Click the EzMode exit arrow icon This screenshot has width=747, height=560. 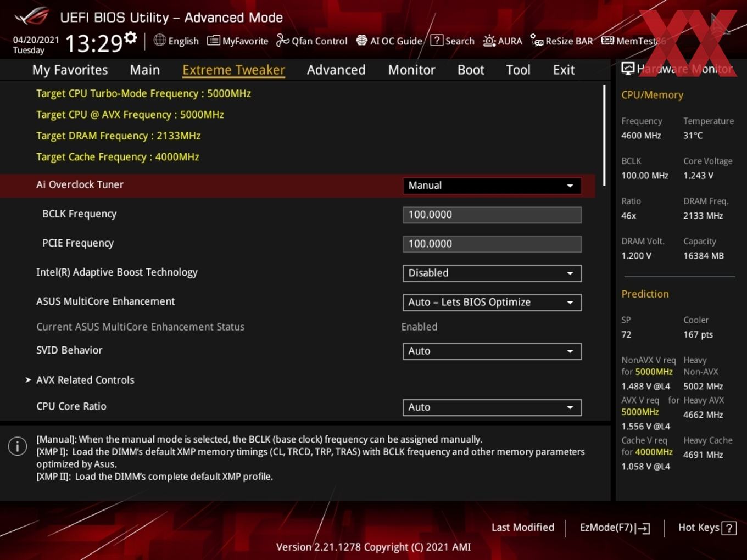tap(643, 528)
